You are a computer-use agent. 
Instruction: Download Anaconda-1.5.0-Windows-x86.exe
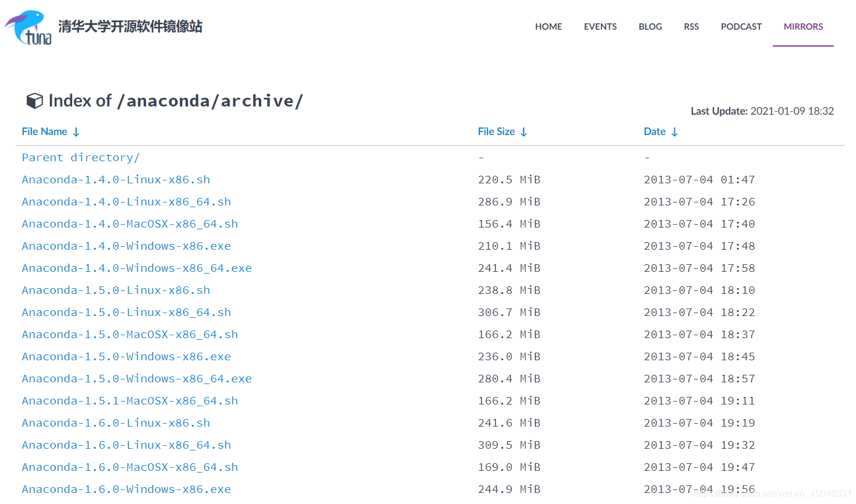click(126, 357)
